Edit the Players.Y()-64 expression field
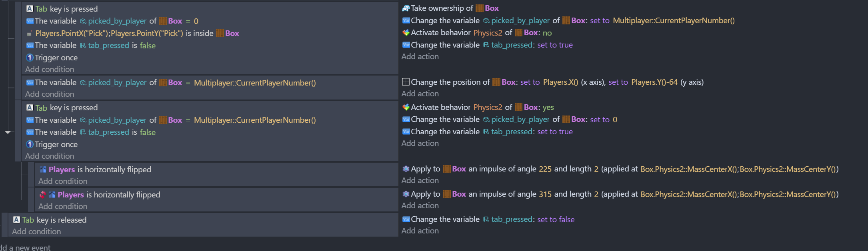This screenshot has width=868, height=251. point(654,82)
